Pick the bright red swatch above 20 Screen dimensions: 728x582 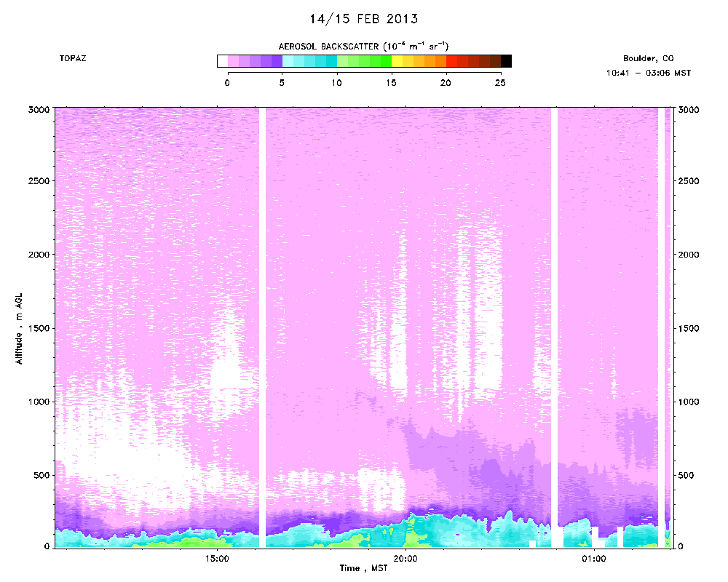coord(452,61)
